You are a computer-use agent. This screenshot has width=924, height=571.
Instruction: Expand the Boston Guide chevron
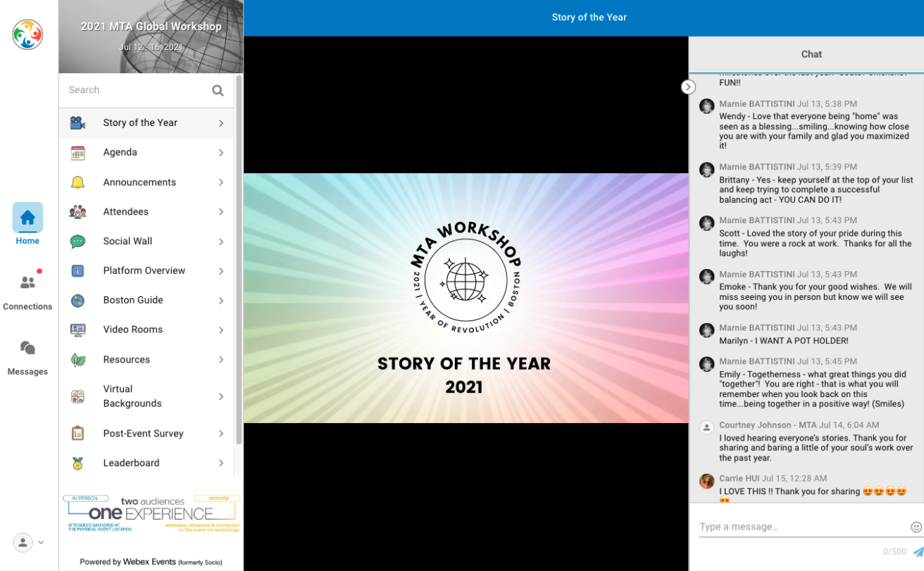click(220, 301)
